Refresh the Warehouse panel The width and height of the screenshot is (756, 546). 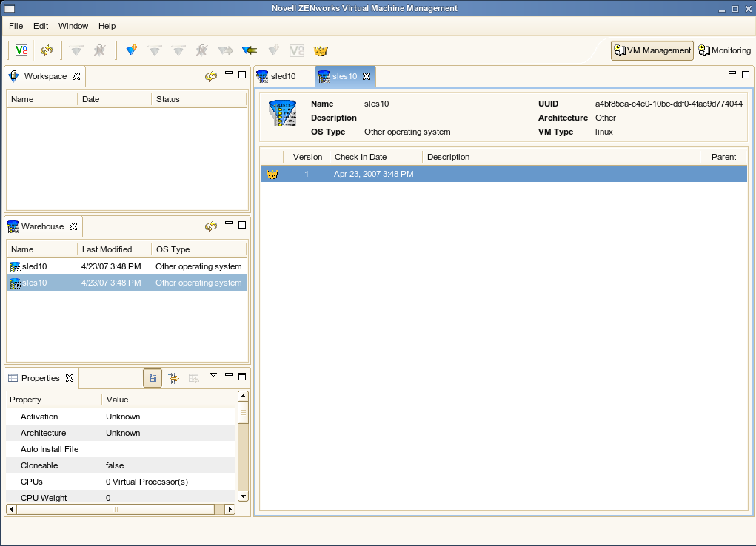point(211,226)
